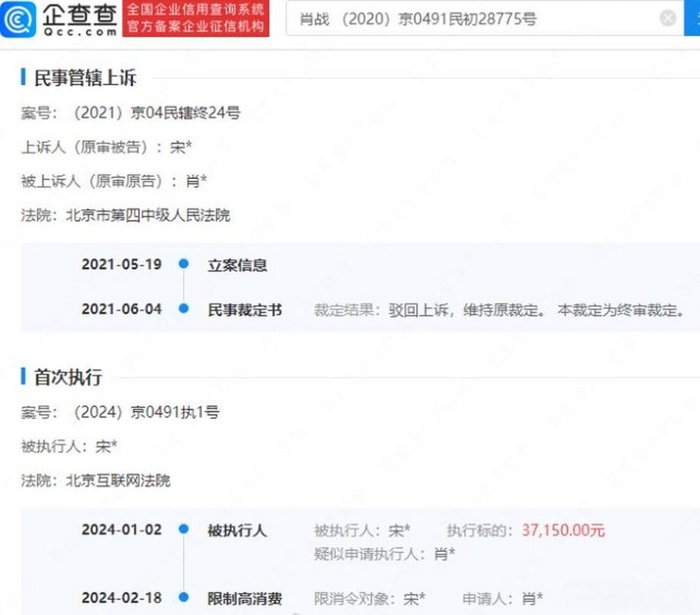Click timeline dot beside 2021-05-19

coord(184,264)
